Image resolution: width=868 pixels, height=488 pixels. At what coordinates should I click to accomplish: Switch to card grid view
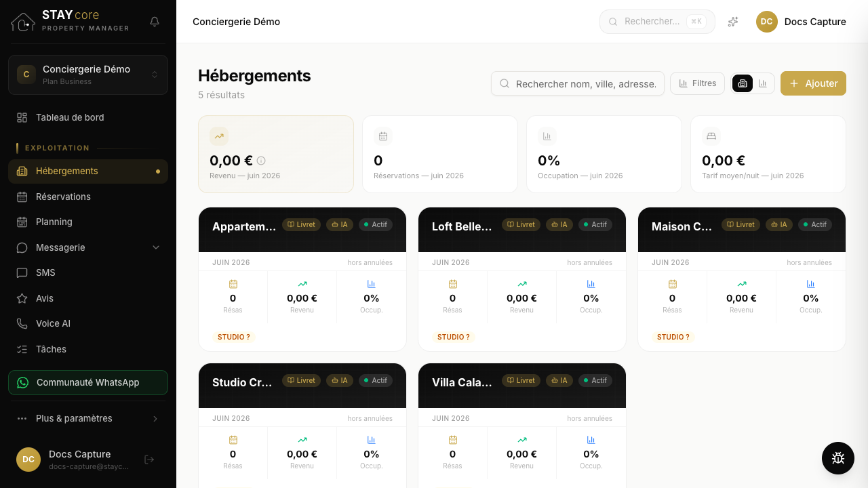pos(743,83)
